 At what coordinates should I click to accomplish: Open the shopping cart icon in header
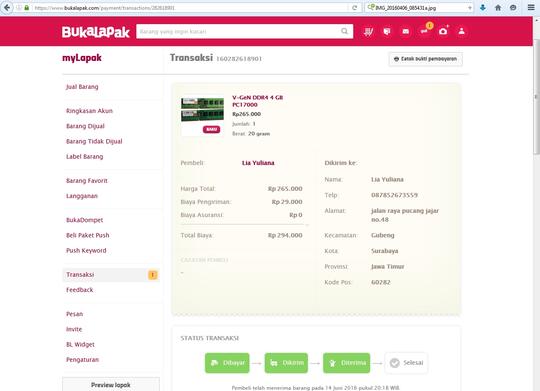click(368, 32)
